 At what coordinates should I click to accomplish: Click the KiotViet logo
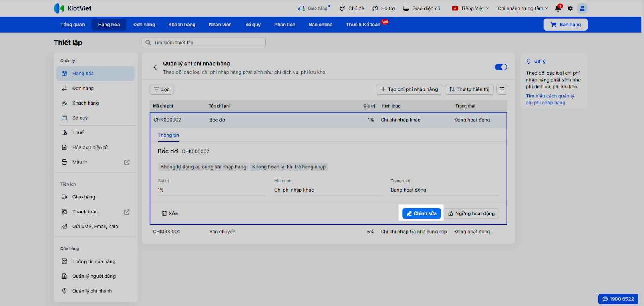point(72,8)
